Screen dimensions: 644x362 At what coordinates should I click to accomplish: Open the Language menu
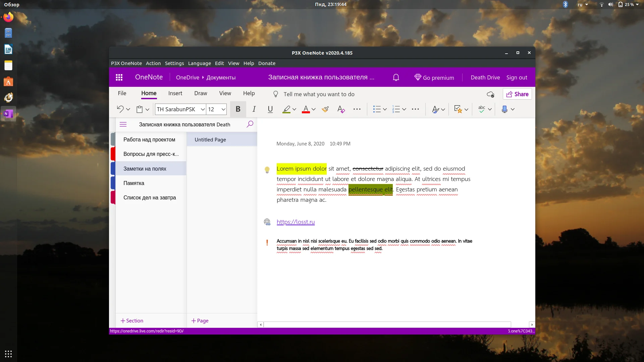(x=199, y=63)
